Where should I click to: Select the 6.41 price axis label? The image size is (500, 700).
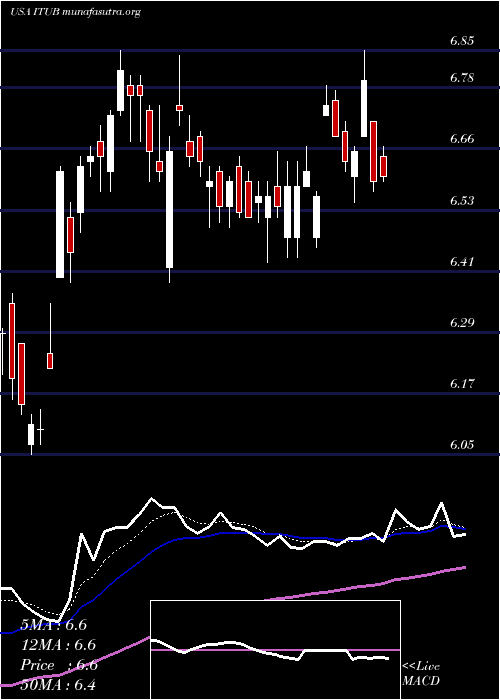click(x=462, y=261)
